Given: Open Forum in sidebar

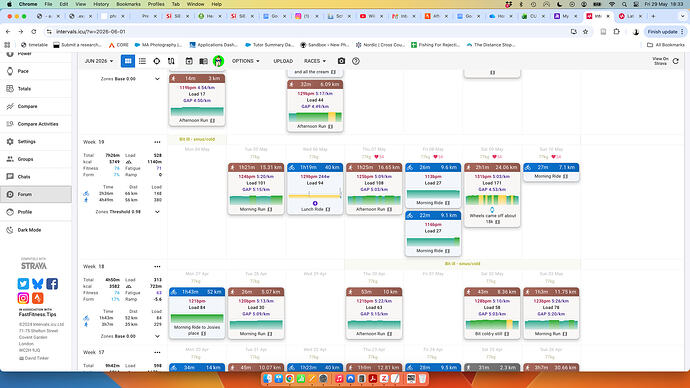Looking at the screenshot, I should [x=36, y=194].
